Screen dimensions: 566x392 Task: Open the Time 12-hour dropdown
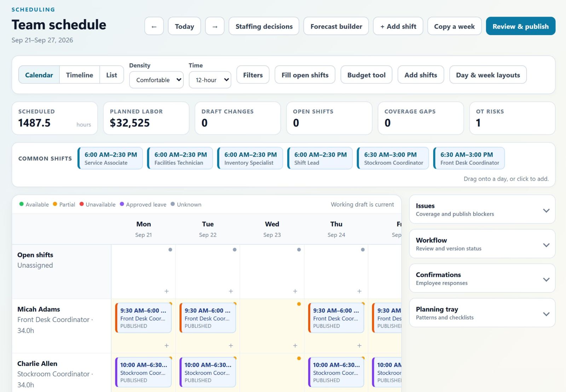(x=210, y=80)
